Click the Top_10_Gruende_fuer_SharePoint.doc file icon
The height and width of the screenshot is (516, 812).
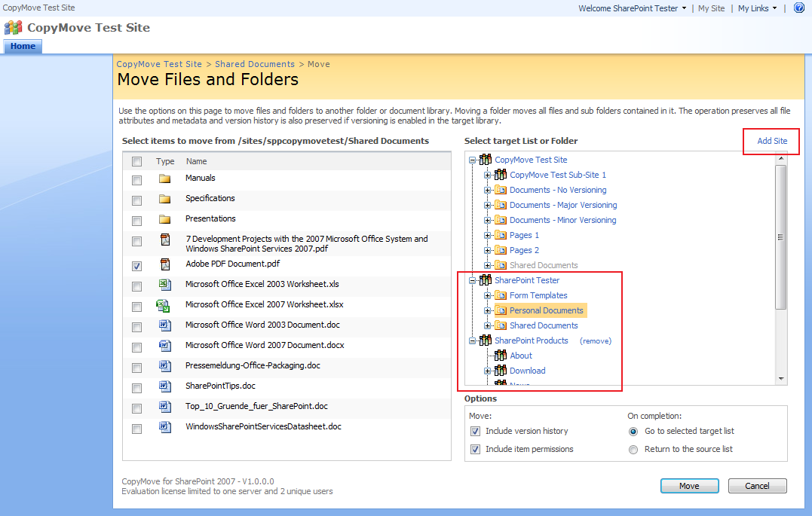[164, 406]
